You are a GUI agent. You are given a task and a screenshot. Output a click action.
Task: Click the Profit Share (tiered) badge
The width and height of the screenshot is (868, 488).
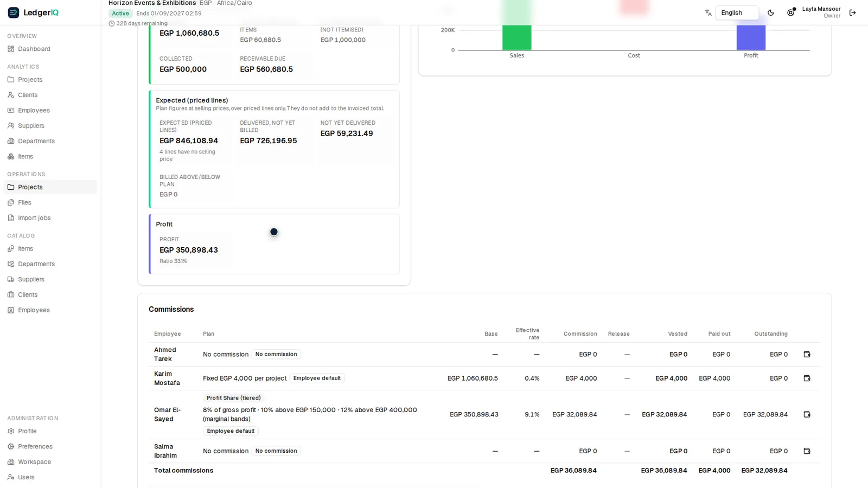click(233, 398)
